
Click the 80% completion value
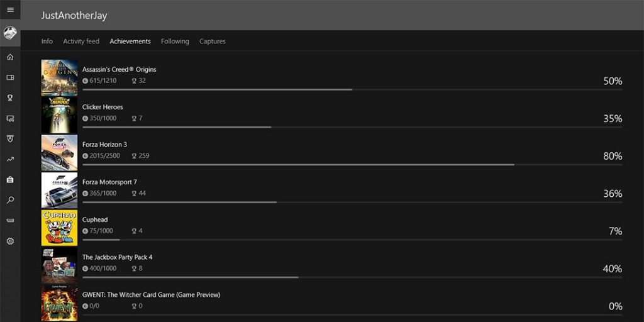coord(613,157)
